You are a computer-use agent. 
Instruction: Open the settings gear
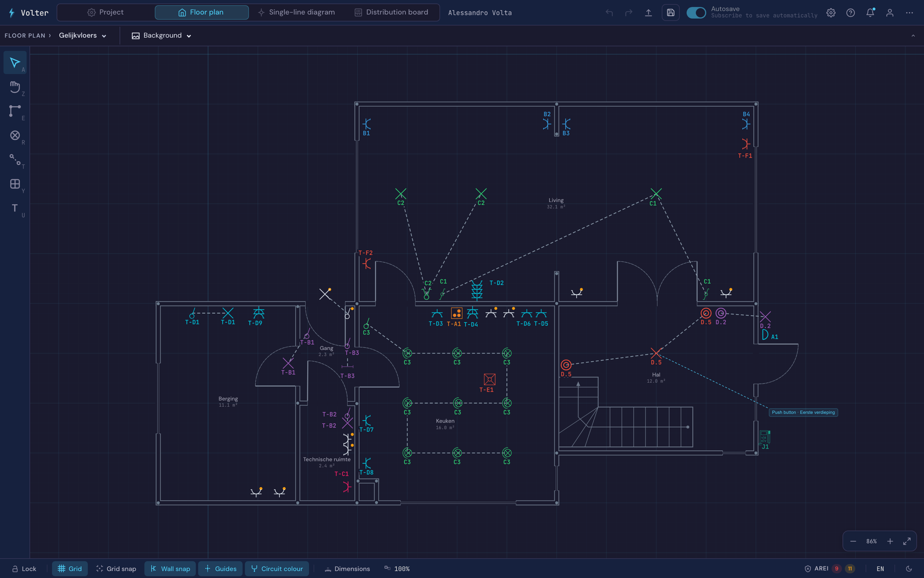click(x=831, y=13)
